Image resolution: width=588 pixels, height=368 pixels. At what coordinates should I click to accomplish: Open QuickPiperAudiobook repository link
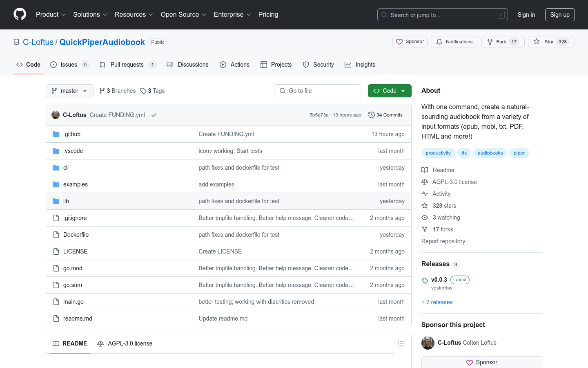[x=102, y=42]
